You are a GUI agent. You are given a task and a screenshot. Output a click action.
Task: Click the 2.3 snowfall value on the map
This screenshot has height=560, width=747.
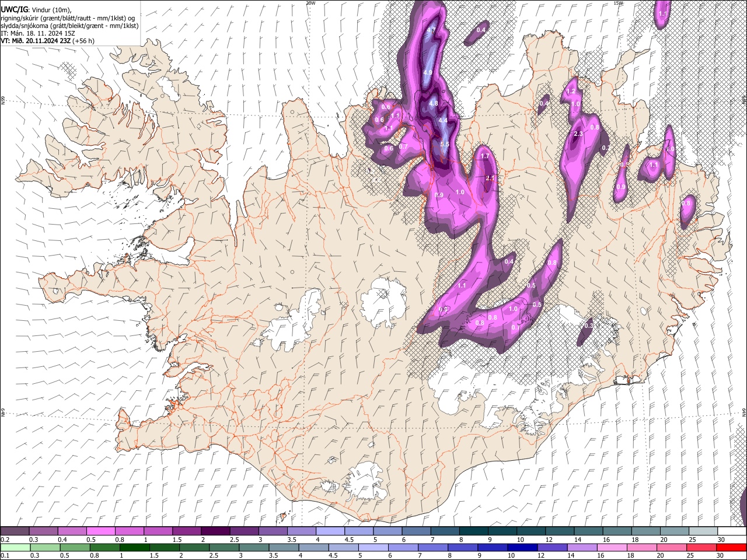(x=578, y=134)
